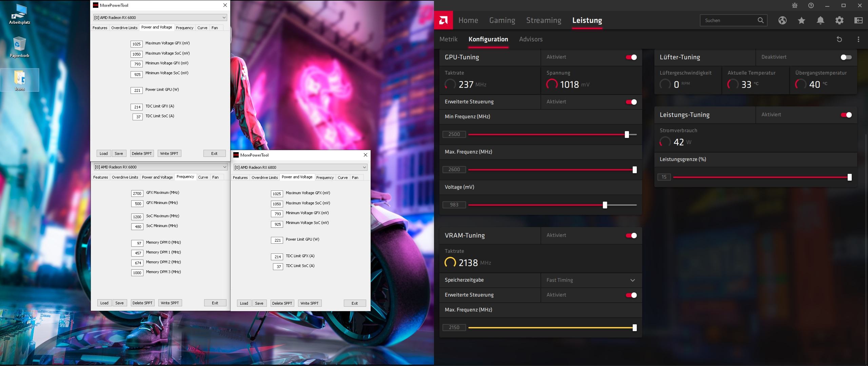868x366 pixels.
Task: Click Save in Frequency MorePowerTool window
Action: (x=119, y=303)
